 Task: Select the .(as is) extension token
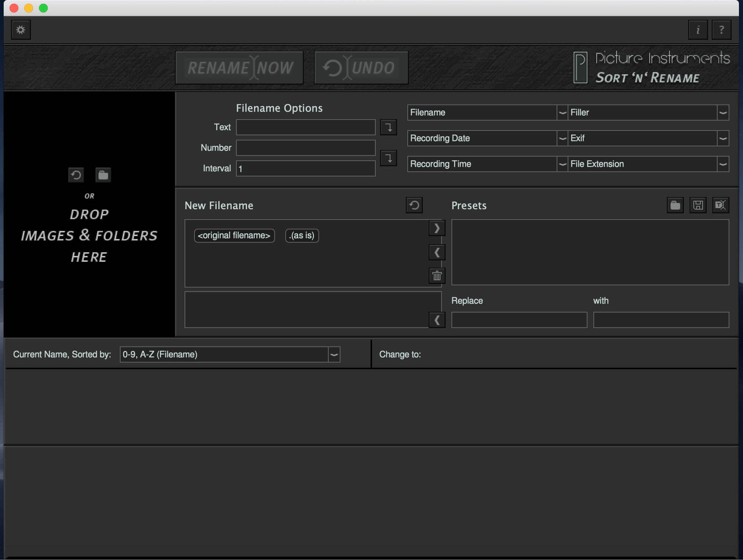[302, 235]
